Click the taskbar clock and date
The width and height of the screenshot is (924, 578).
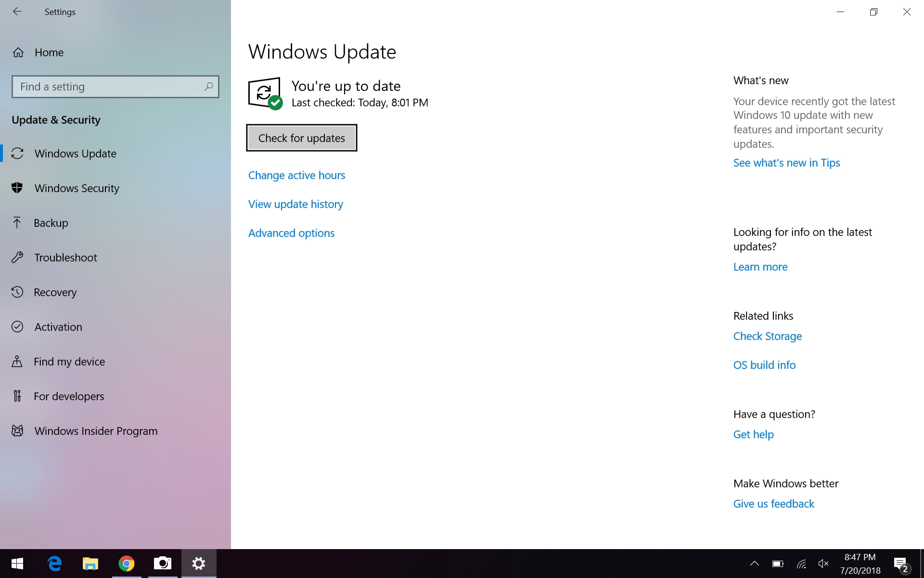[x=860, y=564]
